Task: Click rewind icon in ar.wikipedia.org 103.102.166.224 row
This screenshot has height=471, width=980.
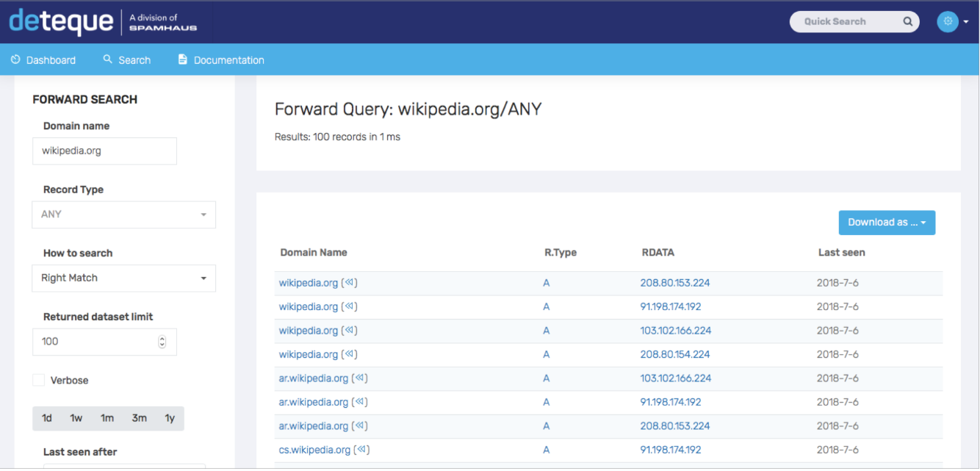Action: [x=360, y=378]
